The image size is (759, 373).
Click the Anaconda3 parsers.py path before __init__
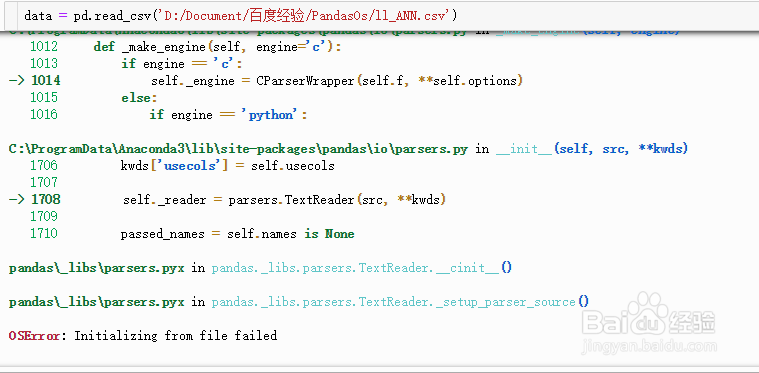[239, 149]
